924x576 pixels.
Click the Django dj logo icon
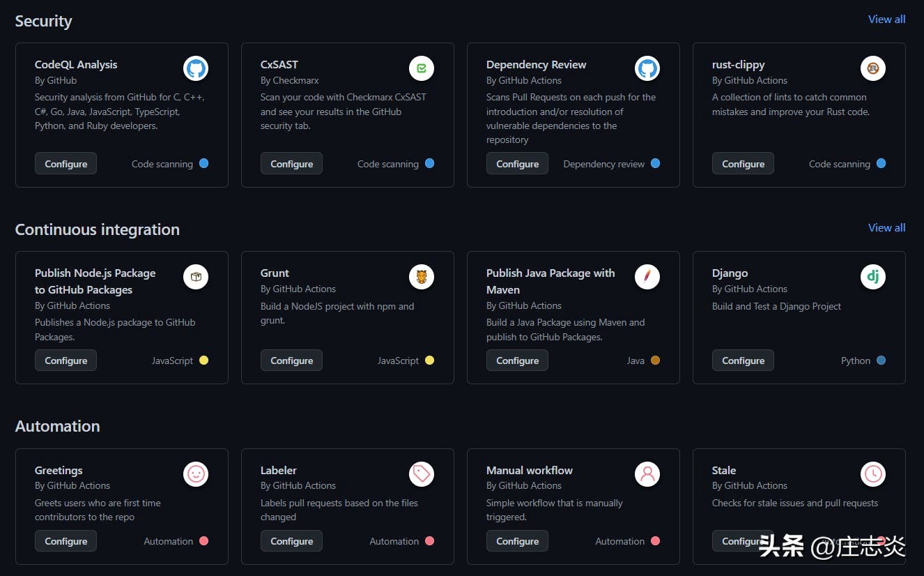(x=873, y=277)
